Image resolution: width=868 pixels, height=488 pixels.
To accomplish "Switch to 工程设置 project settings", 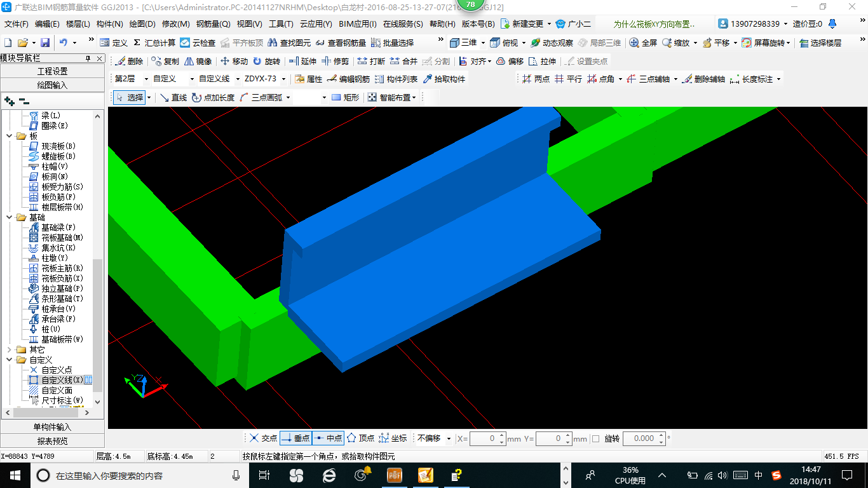I will tap(52, 71).
